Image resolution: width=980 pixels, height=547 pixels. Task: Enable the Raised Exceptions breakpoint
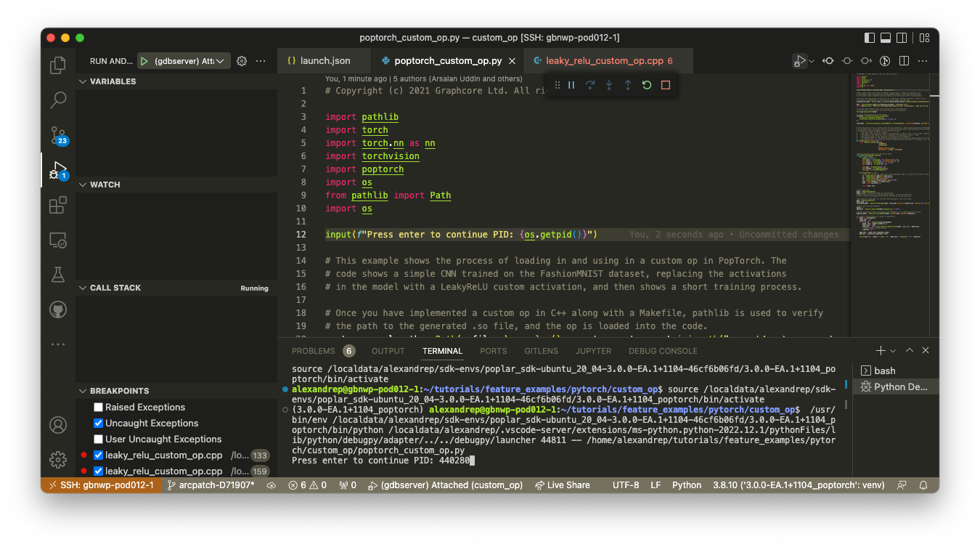coord(98,407)
